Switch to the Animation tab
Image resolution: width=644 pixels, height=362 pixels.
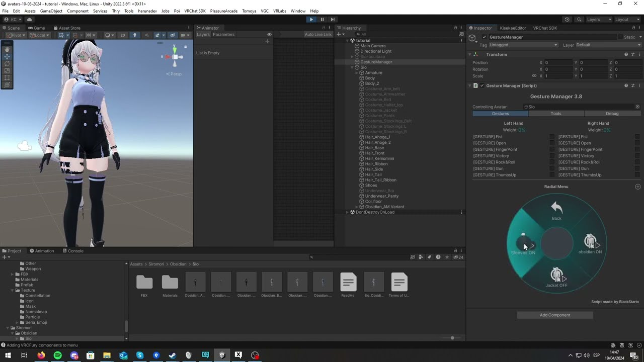click(x=42, y=251)
